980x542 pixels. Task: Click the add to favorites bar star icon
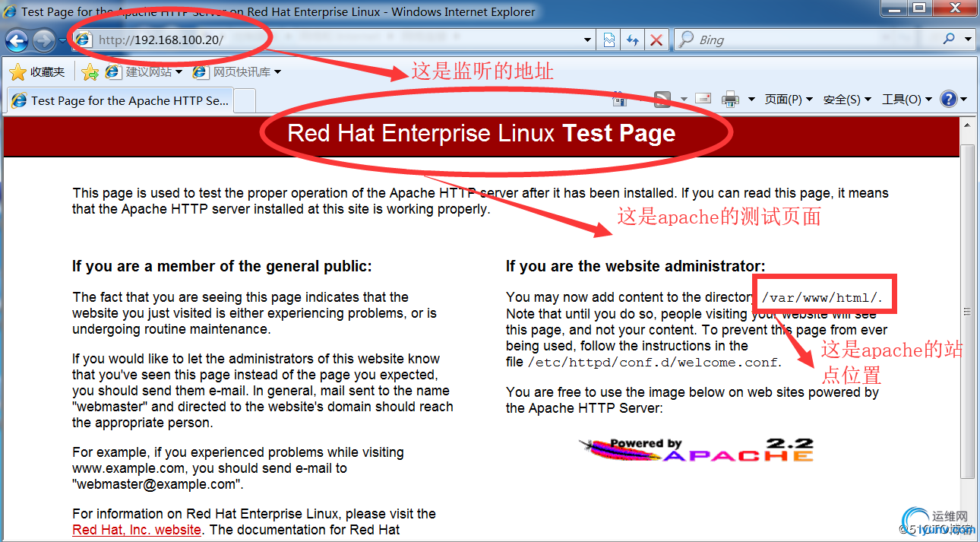(90, 72)
